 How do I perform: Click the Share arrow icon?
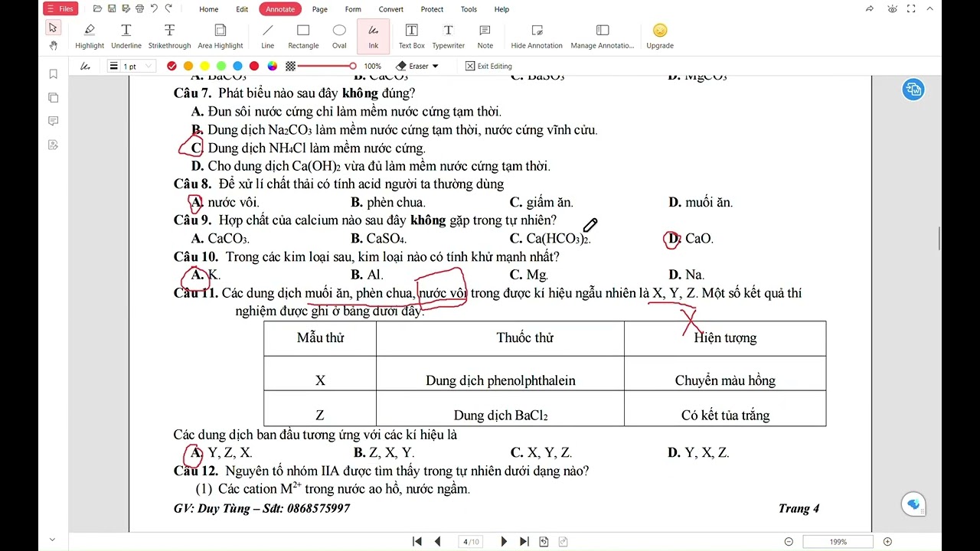(x=870, y=9)
